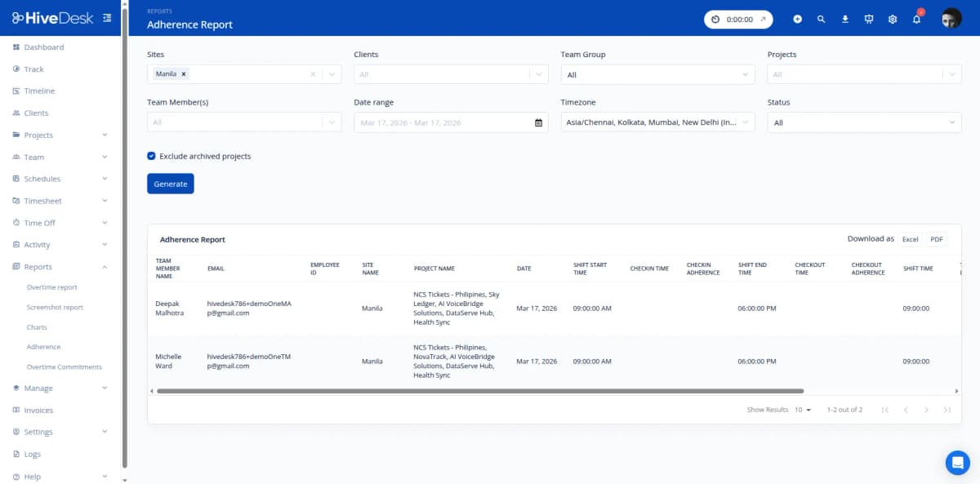Open the date range picker field
The width and height of the screenshot is (980, 484).
tap(450, 122)
